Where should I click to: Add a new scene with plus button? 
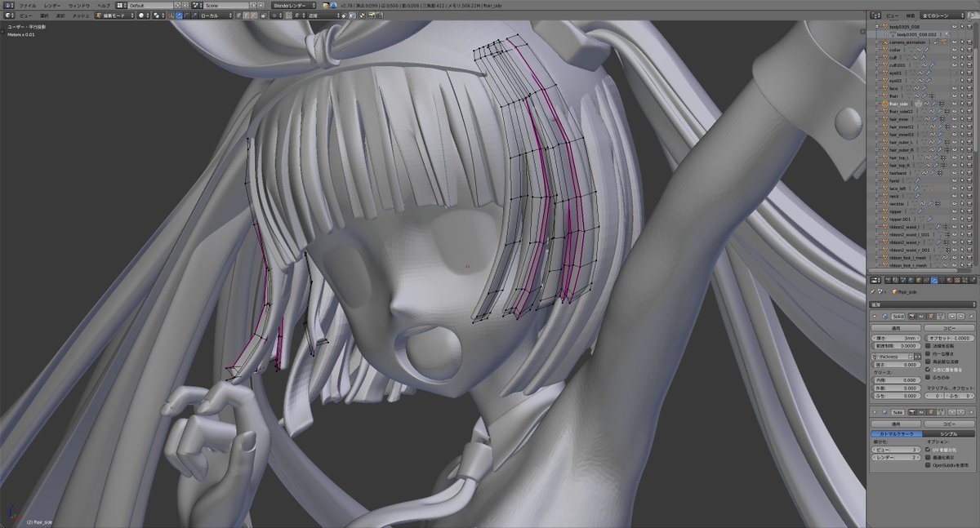[254, 5]
